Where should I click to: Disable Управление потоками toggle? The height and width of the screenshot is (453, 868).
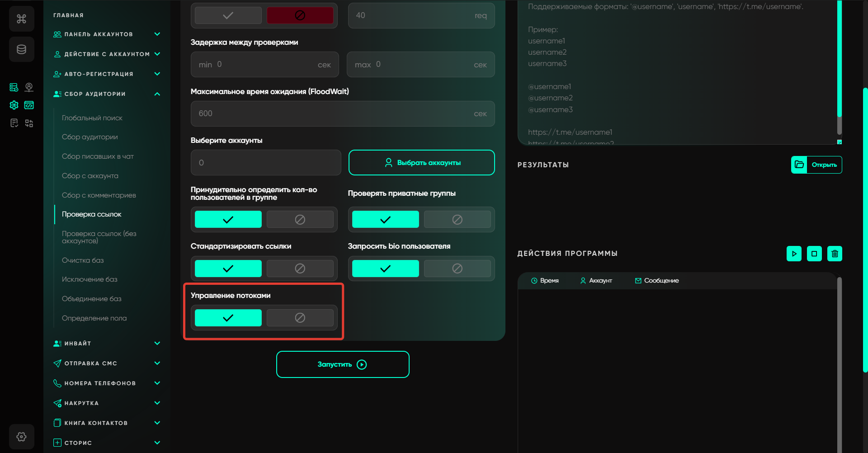pos(300,318)
